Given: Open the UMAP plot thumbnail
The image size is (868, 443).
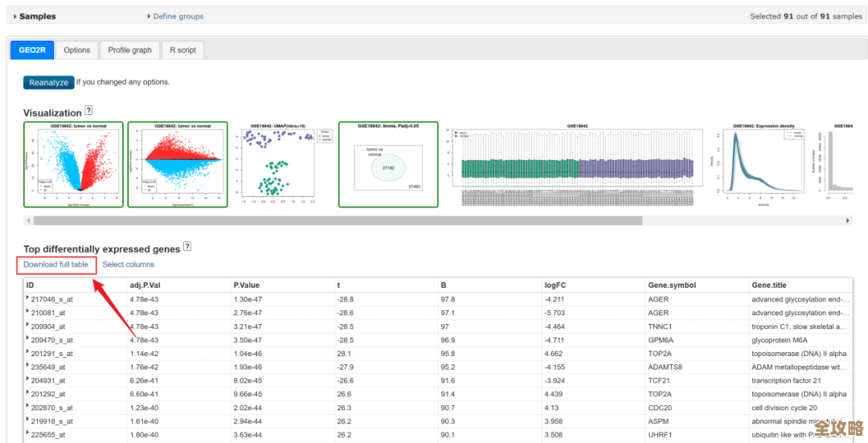Looking at the screenshot, I should [x=281, y=165].
